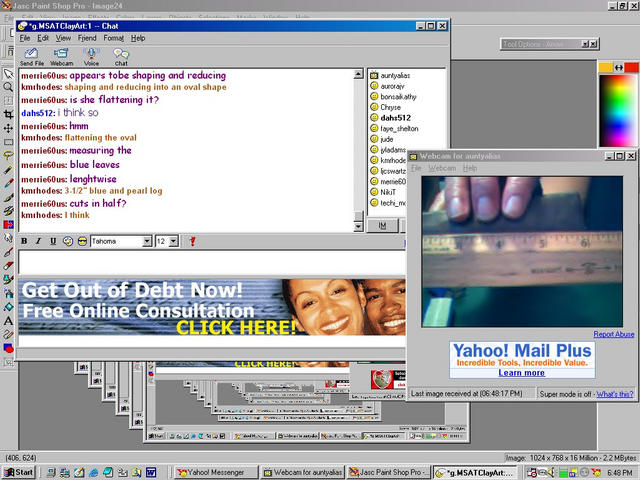The image size is (640, 480).
Task: Select the Retouch tool
Action: tap(8, 238)
